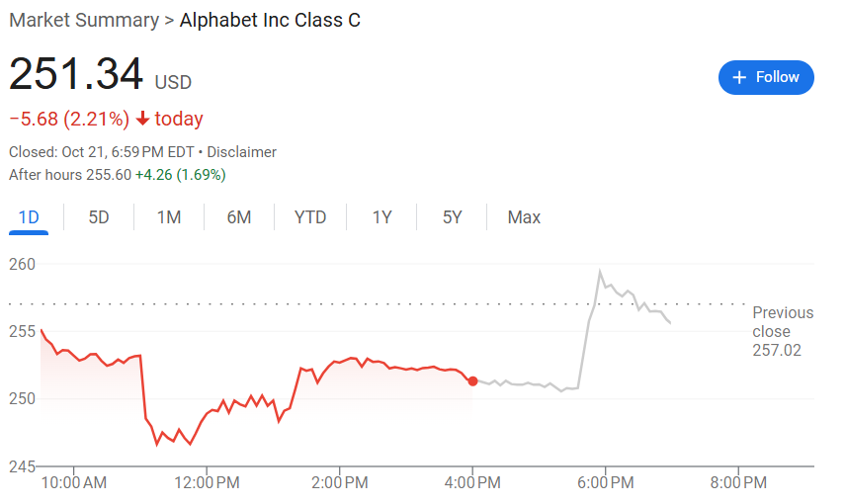Click the −5.68 (2.21%) price change text

[x=69, y=120]
